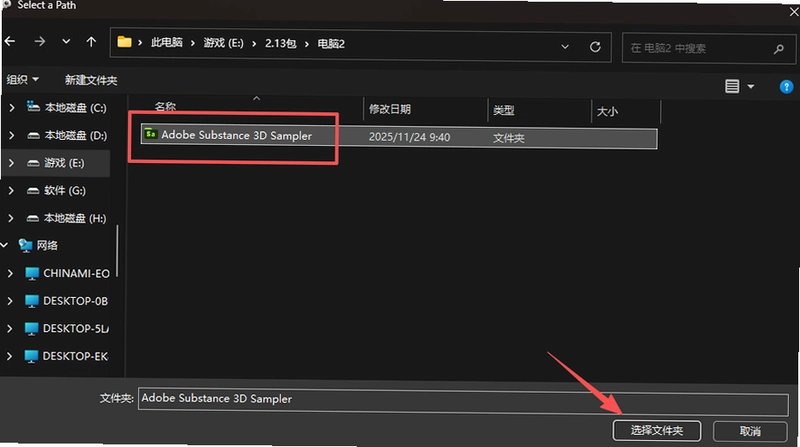Select DESKTOP-EK network computer
This screenshot has height=447, width=800.
[x=75, y=356]
